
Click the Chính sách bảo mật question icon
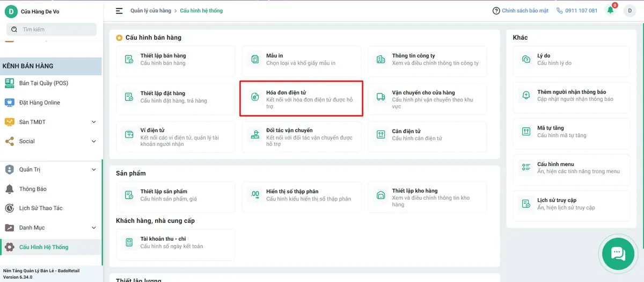[496, 11]
